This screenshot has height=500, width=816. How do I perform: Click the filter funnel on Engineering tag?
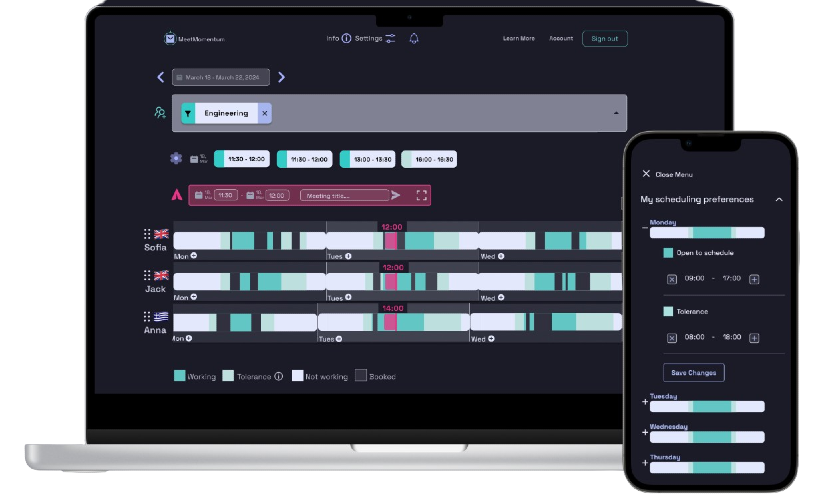coord(188,113)
